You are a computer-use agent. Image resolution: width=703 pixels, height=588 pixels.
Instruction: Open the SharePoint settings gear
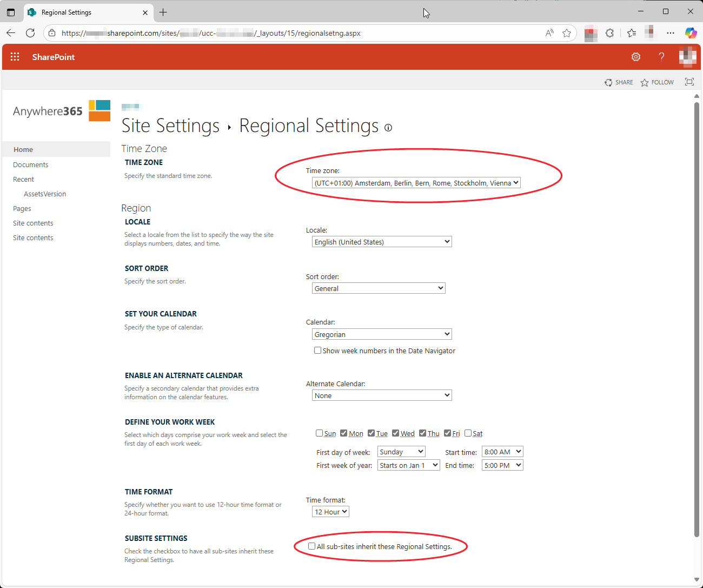636,57
